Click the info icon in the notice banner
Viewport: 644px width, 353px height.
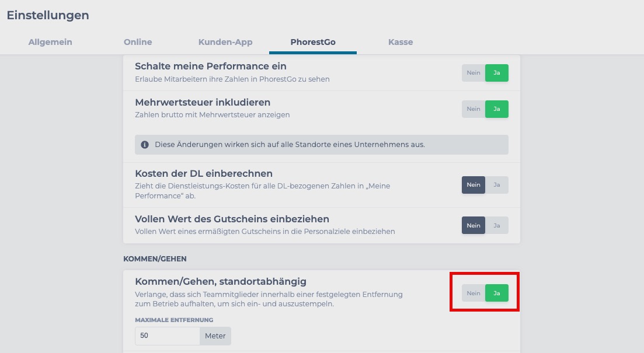(145, 145)
